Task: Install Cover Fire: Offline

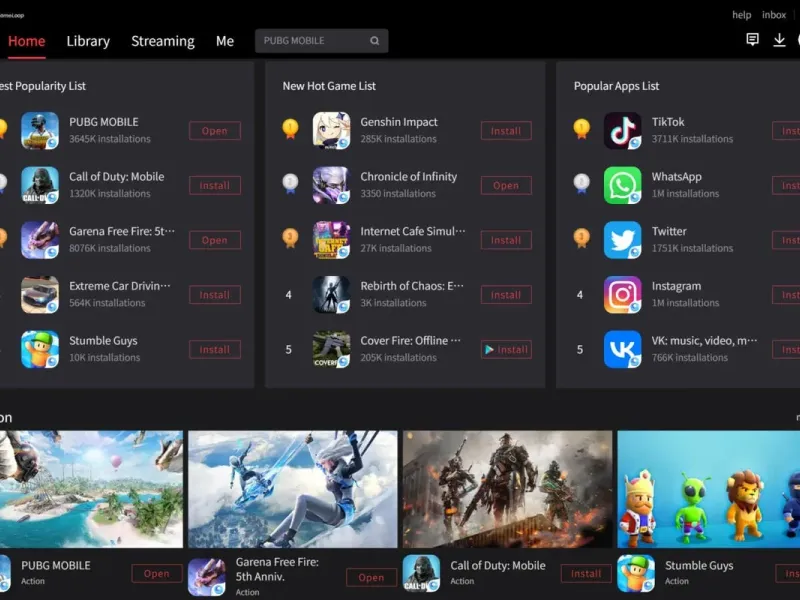Action: (x=506, y=349)
